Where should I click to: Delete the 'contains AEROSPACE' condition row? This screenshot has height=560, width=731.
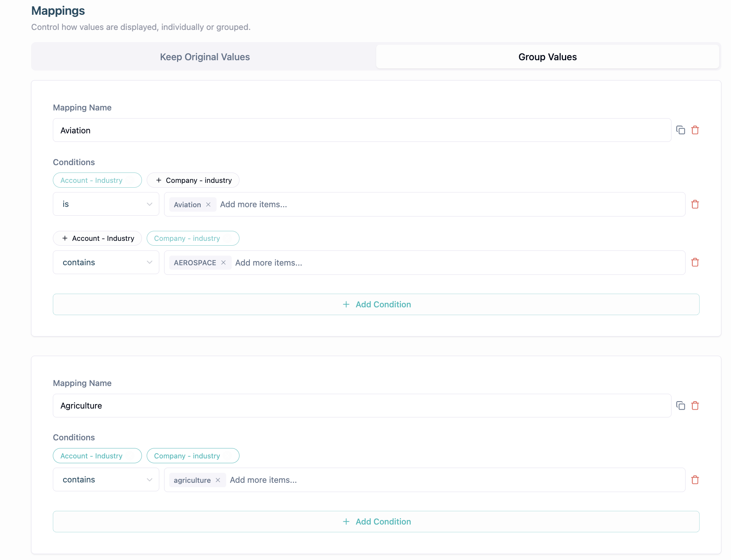(695, 262)
